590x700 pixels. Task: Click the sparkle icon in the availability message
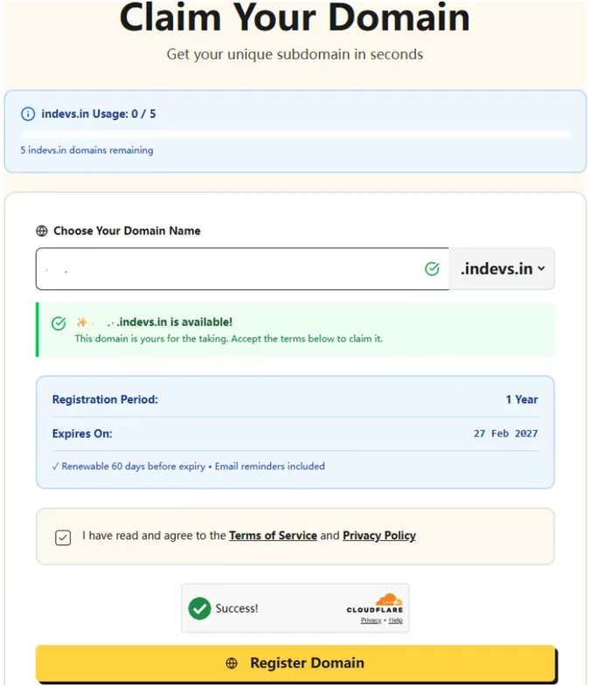point(82,322)
